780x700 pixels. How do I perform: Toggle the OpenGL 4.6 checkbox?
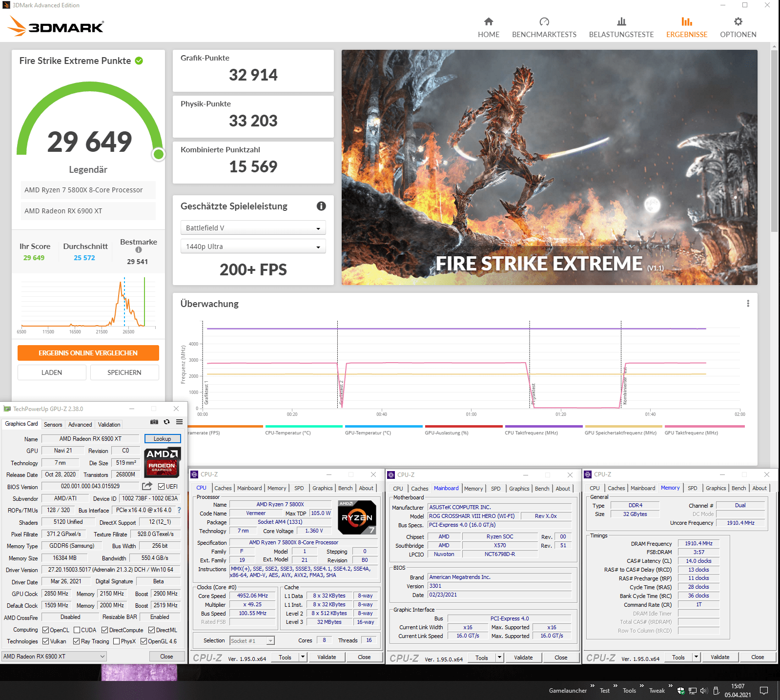(x=144, y=641)
